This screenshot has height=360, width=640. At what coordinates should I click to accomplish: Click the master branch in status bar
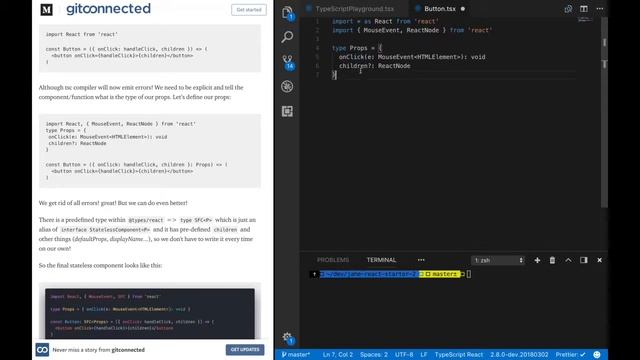[296, 354]
